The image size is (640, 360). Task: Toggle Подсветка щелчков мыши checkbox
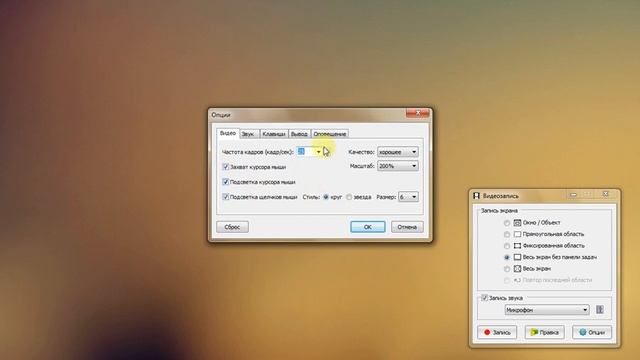[225, 197]
